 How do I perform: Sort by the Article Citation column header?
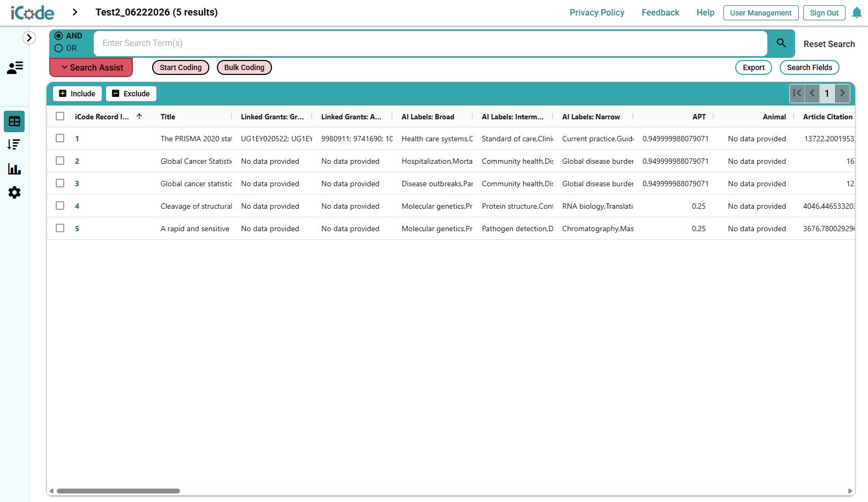(x=828, y=117)
